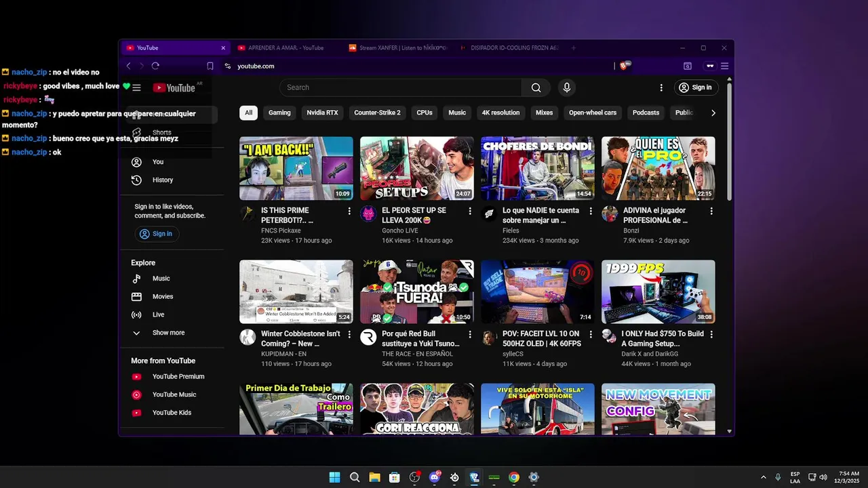Reload the page in browser toolbar

155,66
